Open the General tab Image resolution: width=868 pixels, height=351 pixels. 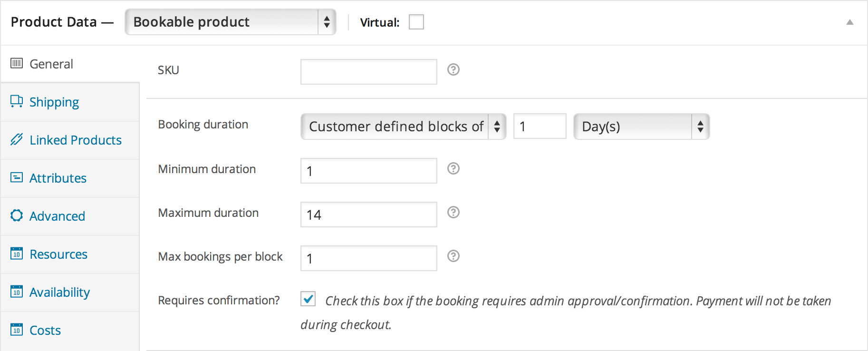[70, 64]
